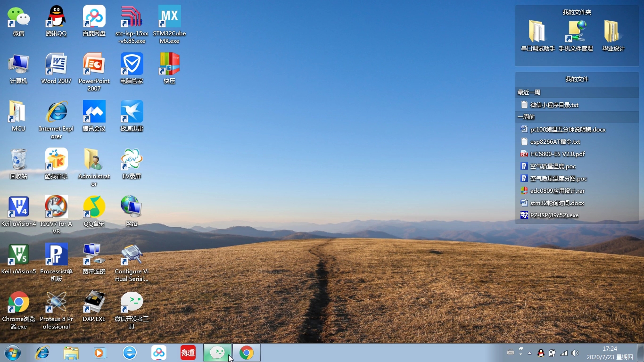Open the 手机文件管理 shortcut in 我的文件夹
Screen dimensions: 644x362
(x=576, y=35)
